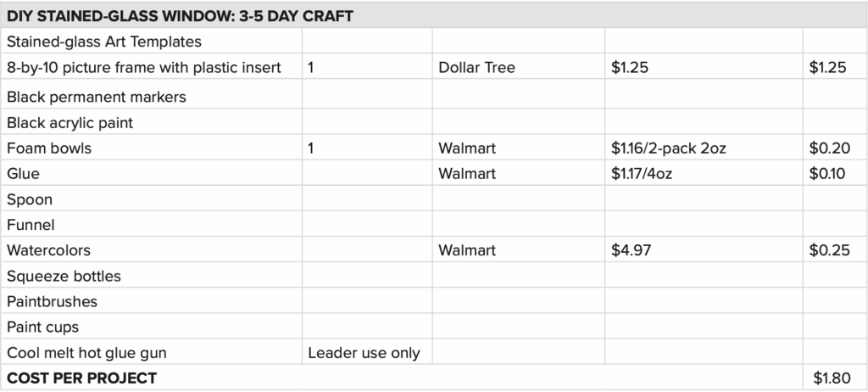Viewport: 868px width, 392px height.
Task: Click the $1.16/2-pack 2oz price cell
Action: pyautogui.click(x=668, y=148)
